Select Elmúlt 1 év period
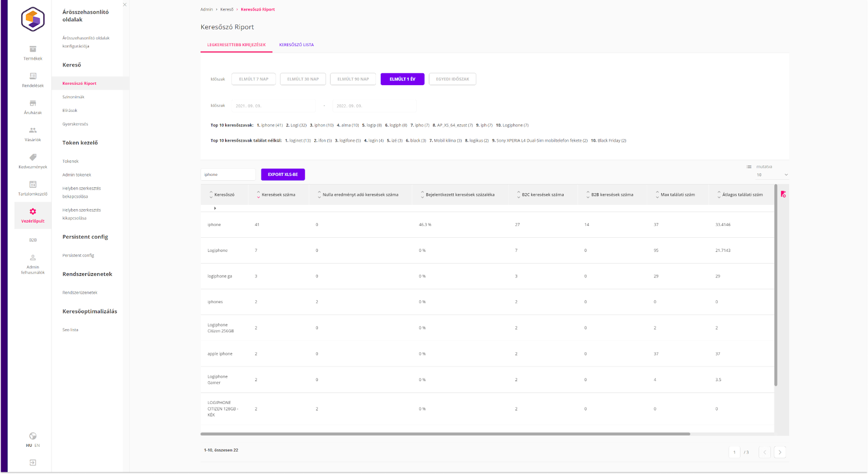 pos(403,79)
